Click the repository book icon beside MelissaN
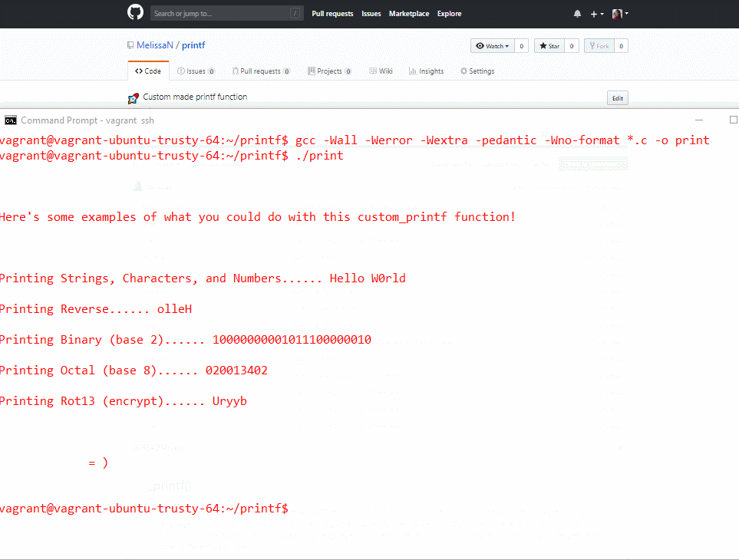Image resolution: width=739 pixels, height=560 pixels. click(x=130, y=46)
